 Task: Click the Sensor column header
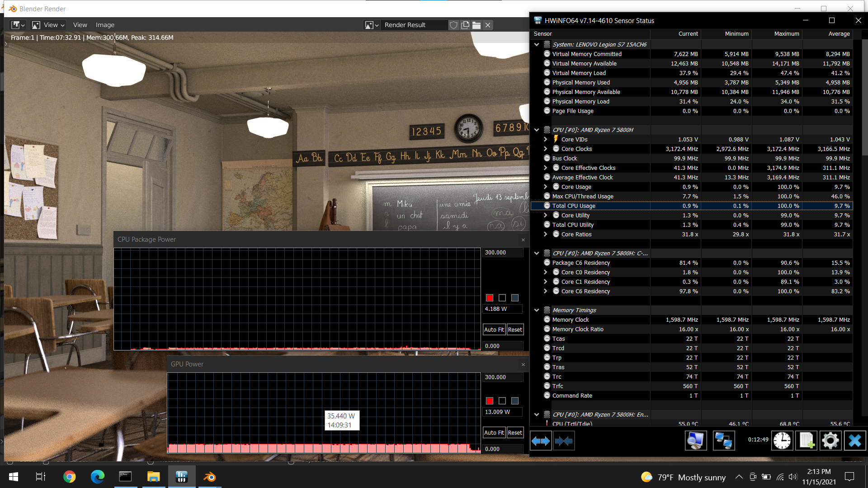pos(590,34)
